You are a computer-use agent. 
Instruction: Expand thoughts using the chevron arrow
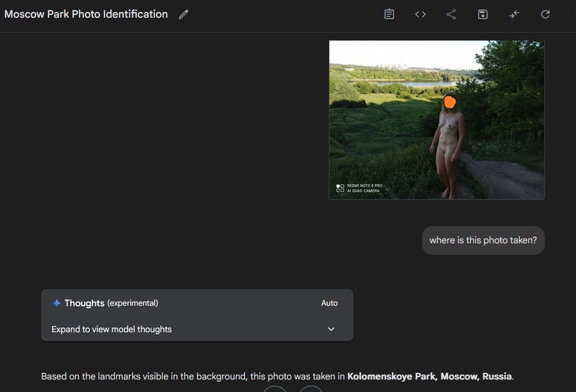pyautogui.click(x=331, y=329)
